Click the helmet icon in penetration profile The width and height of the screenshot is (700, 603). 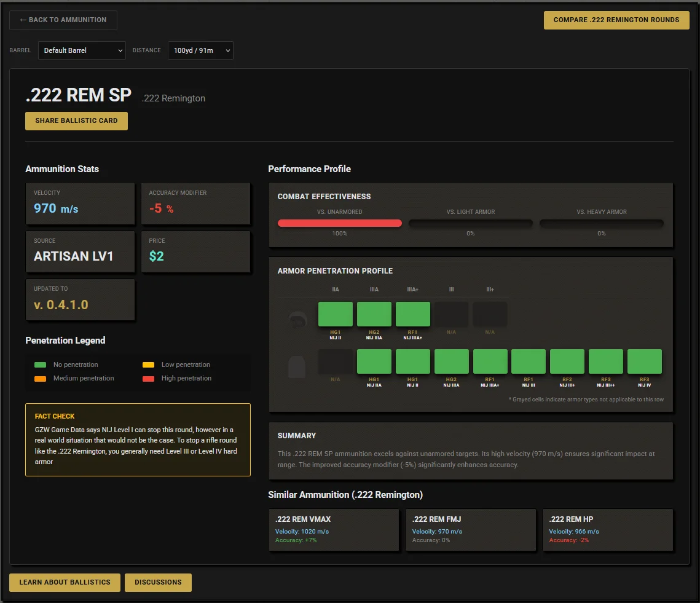[x=297, y=320]
